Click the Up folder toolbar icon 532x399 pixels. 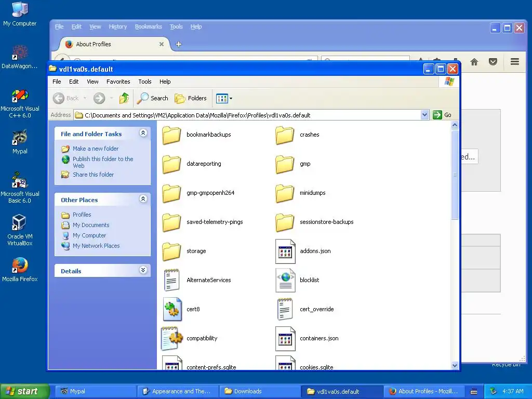pos(124,98)
